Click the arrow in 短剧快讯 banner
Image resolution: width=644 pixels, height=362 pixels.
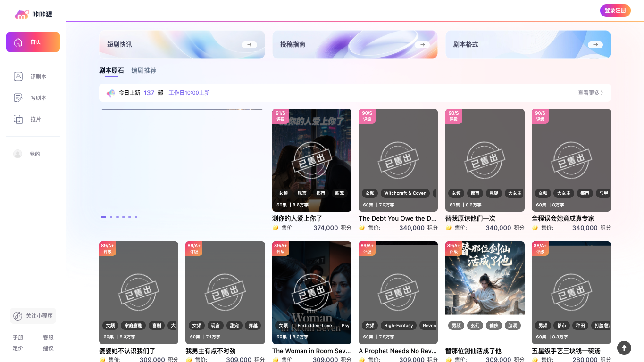pos(250,45)
